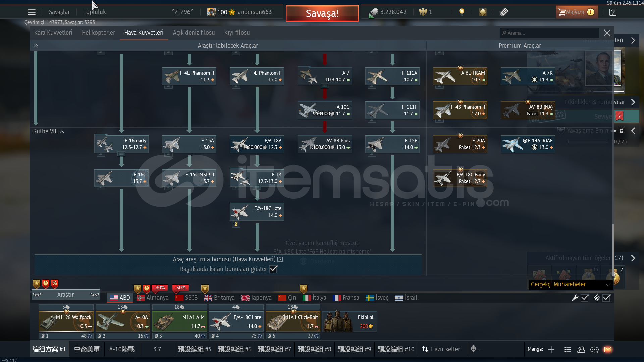Open the squad list icon

568,349
